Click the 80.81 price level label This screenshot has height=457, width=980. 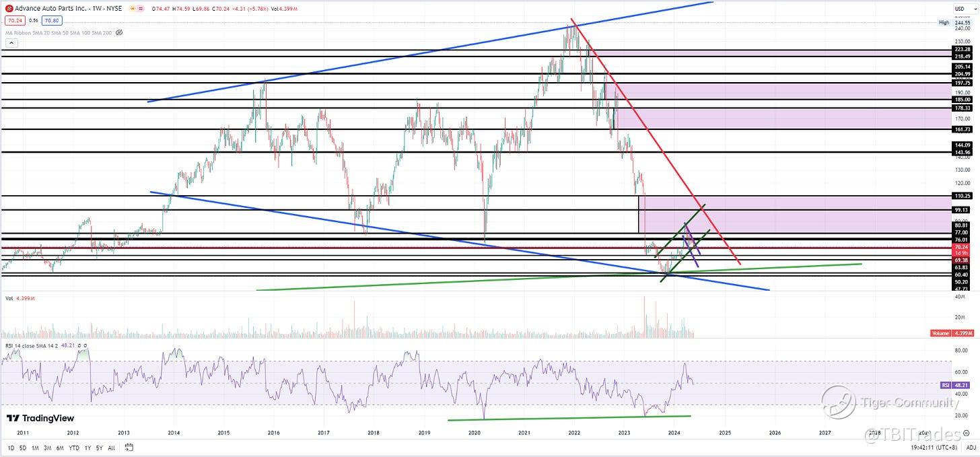coord(962,225)
